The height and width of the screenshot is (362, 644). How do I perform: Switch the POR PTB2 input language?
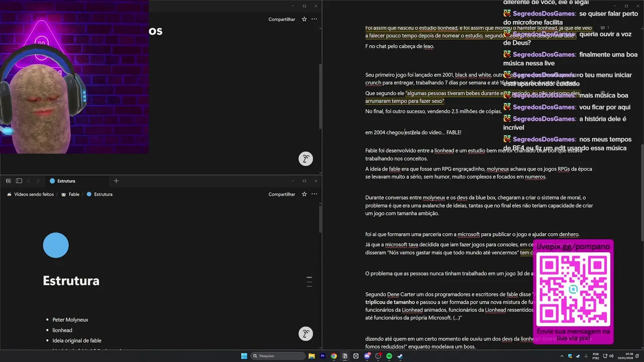point(596,356)
